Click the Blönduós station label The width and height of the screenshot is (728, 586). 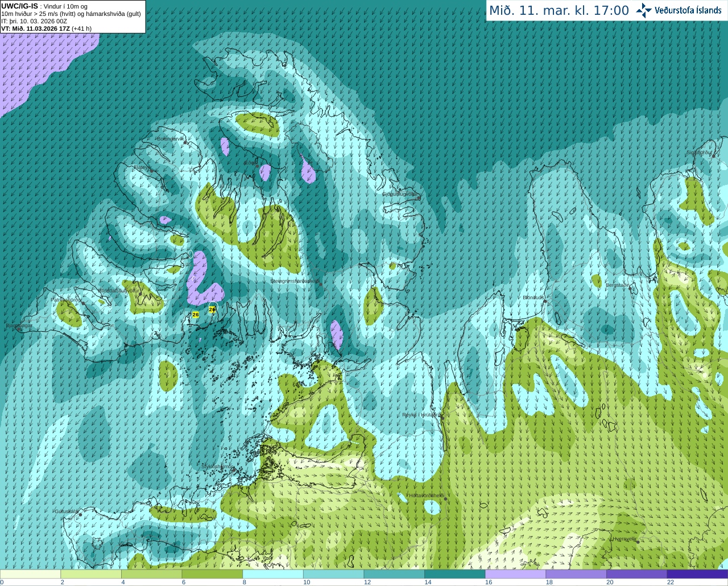[x=533, y=298]
